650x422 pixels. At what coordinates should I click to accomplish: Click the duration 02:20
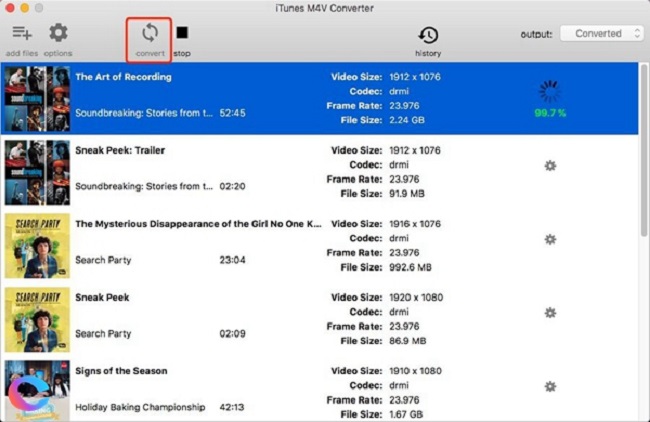(x=232, y=187)
